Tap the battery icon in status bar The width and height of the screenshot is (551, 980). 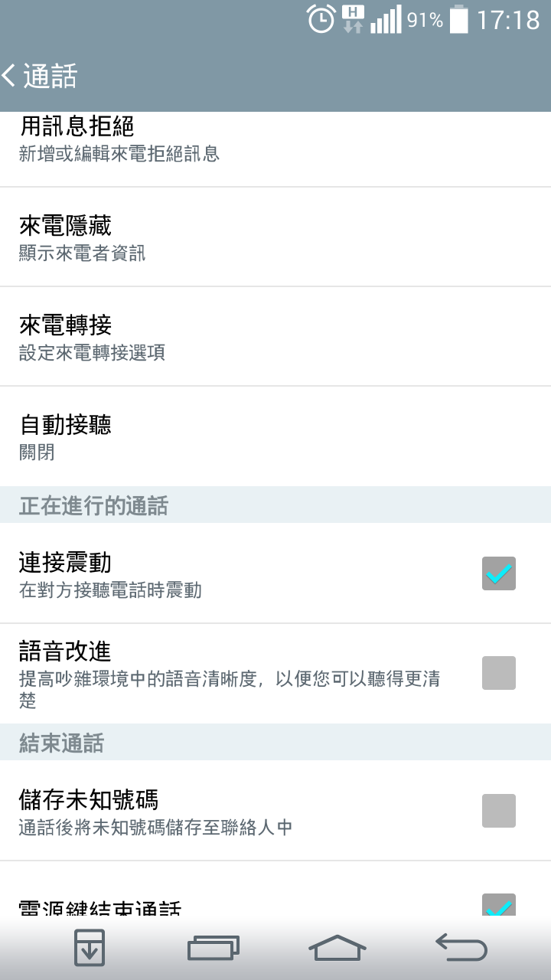click(x=459, y=19)
